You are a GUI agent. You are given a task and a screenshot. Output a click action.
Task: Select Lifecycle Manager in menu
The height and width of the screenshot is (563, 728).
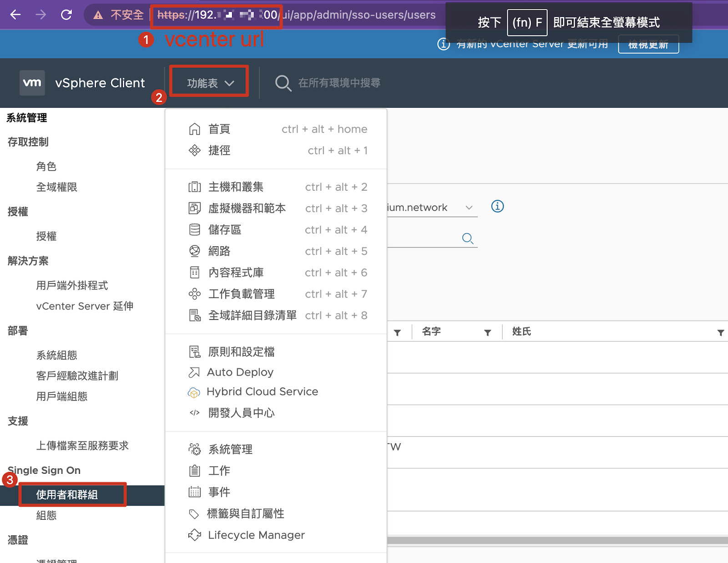256,535
